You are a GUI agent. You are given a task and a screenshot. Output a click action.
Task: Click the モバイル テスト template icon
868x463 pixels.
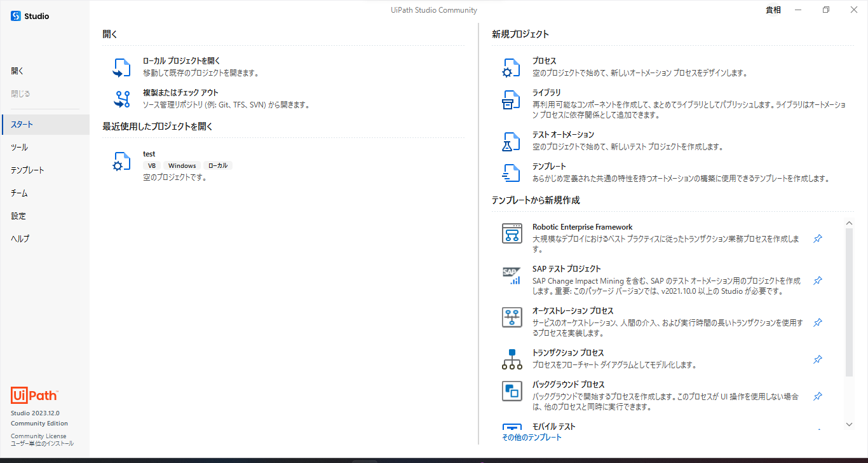[x=512, y=427]
